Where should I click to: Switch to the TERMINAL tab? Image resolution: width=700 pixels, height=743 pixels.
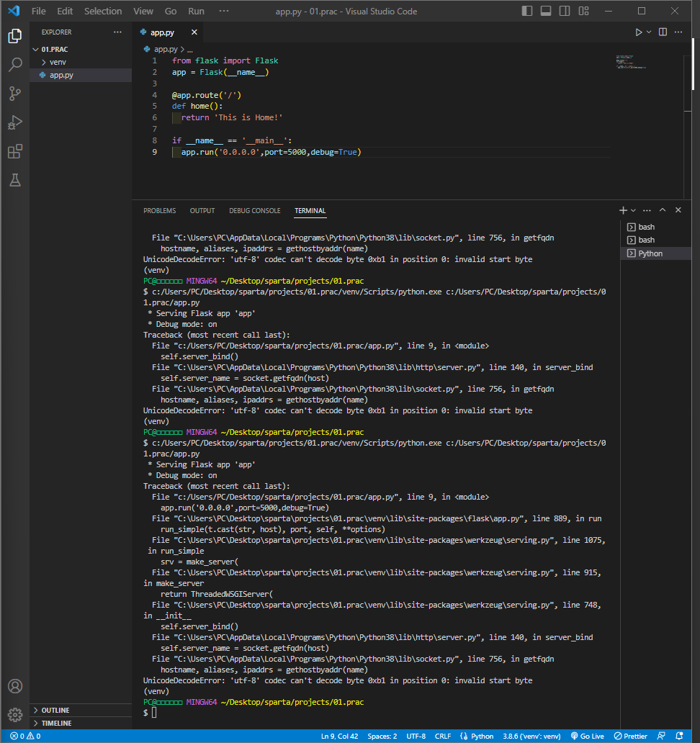310,211
